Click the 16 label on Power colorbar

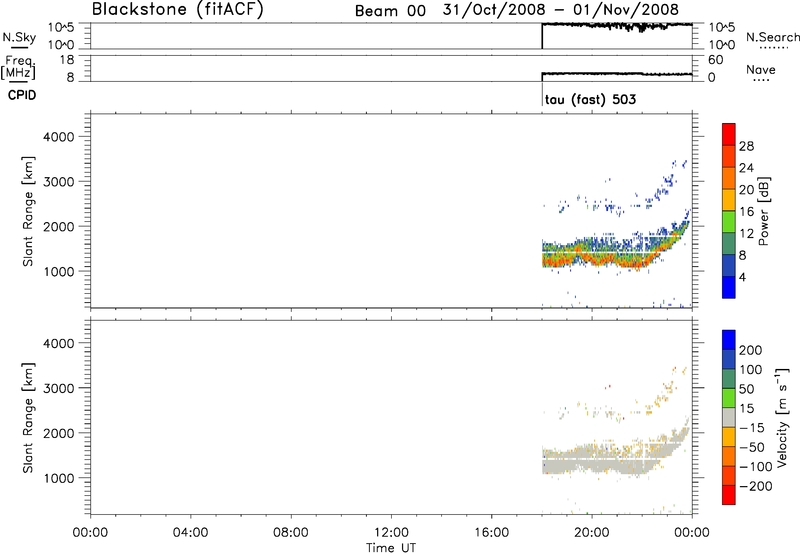[x=746, y=212]
